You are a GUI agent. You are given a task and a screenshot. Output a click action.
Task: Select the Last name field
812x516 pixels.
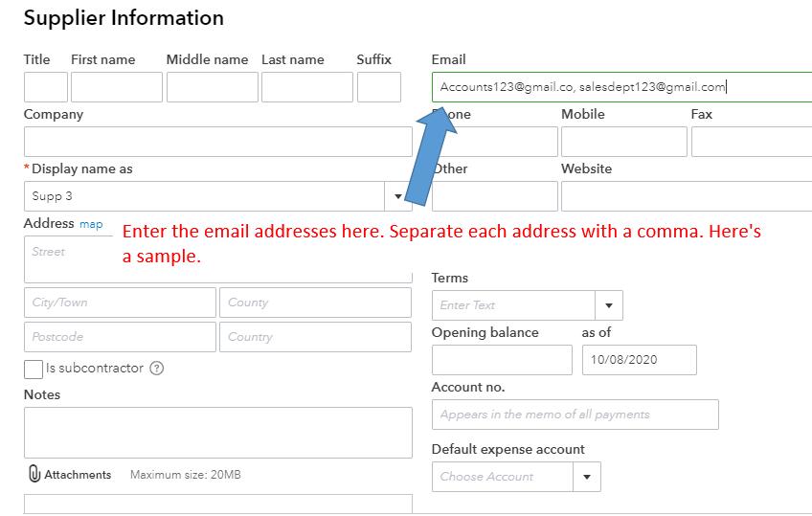click(306, 87)
